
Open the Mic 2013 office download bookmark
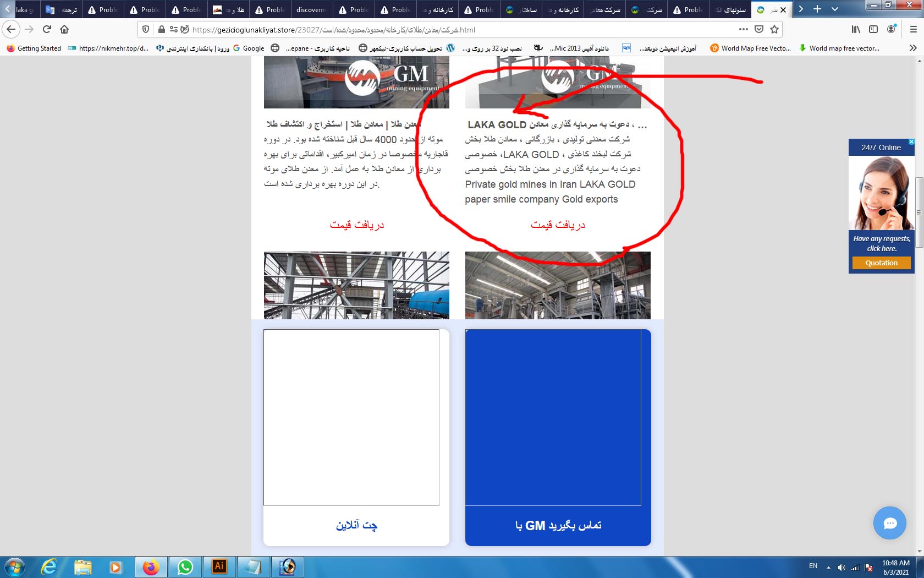(572, 48)
